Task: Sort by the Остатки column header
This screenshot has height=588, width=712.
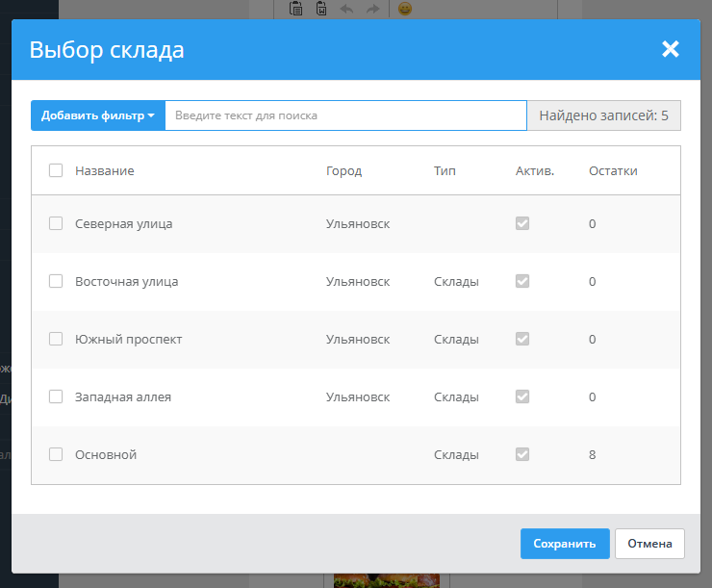Action: click(x=613, y=170)
